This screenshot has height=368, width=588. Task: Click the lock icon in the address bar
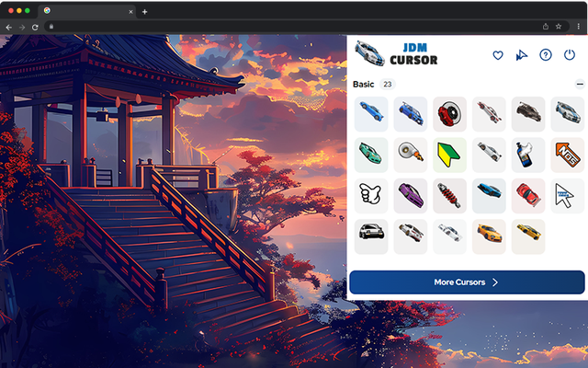(51, 27)
